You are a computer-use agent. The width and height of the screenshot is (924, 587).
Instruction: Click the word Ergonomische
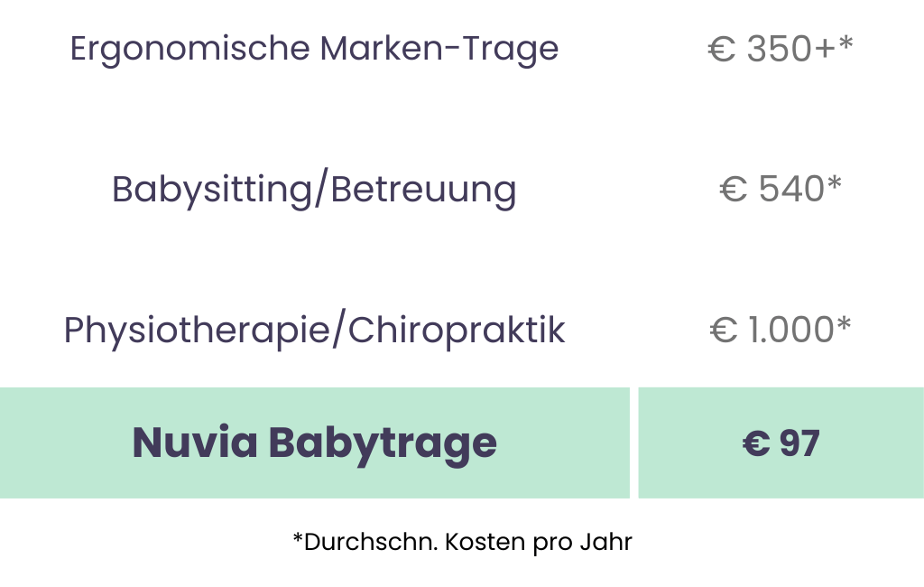coord(189,49)
